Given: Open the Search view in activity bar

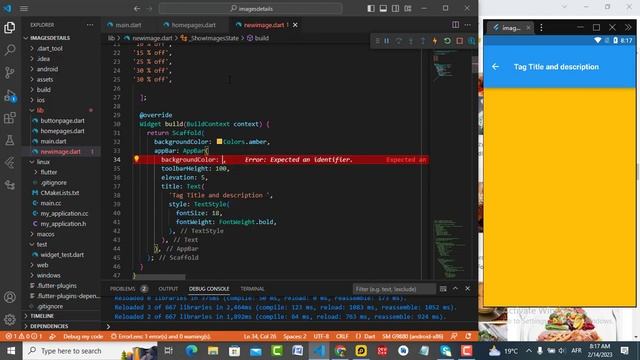Looking at the screenshot, I should click(x=10, y=50).
